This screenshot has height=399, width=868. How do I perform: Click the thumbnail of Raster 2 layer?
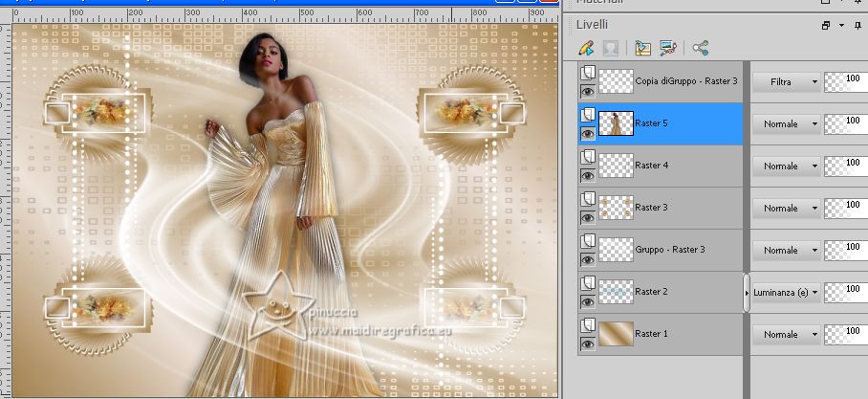617,292
